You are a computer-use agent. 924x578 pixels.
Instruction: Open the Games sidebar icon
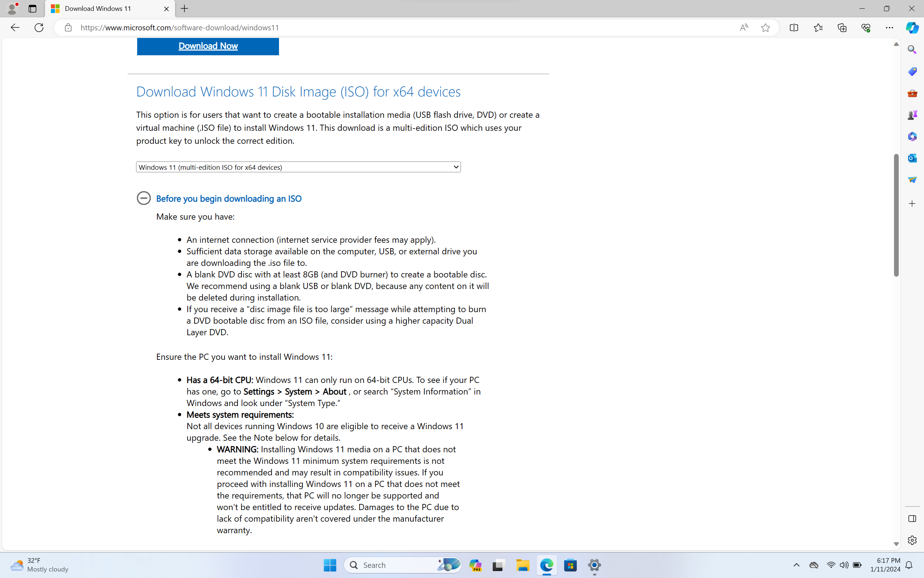pyautogui.click(x=912, y=115)
